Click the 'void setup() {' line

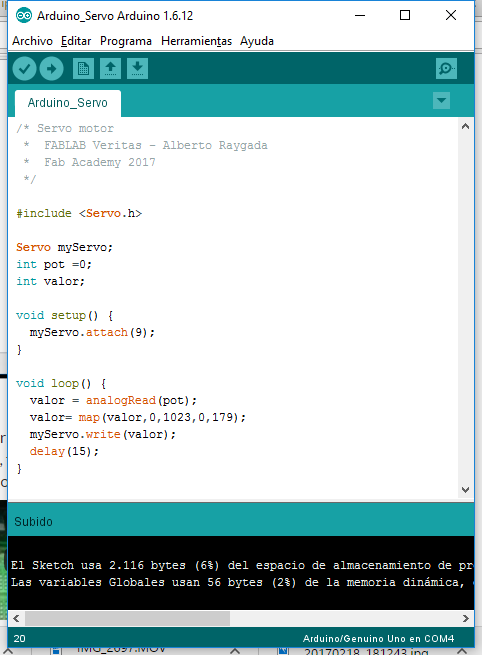pos(65,315)
